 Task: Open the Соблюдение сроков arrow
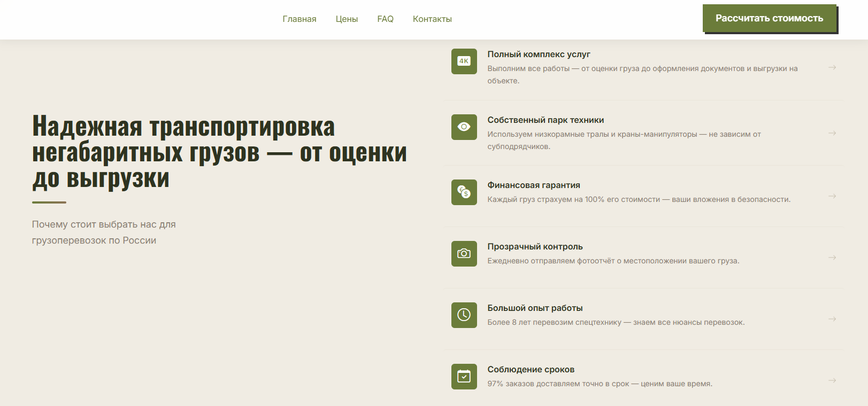(x=832, y=380)
